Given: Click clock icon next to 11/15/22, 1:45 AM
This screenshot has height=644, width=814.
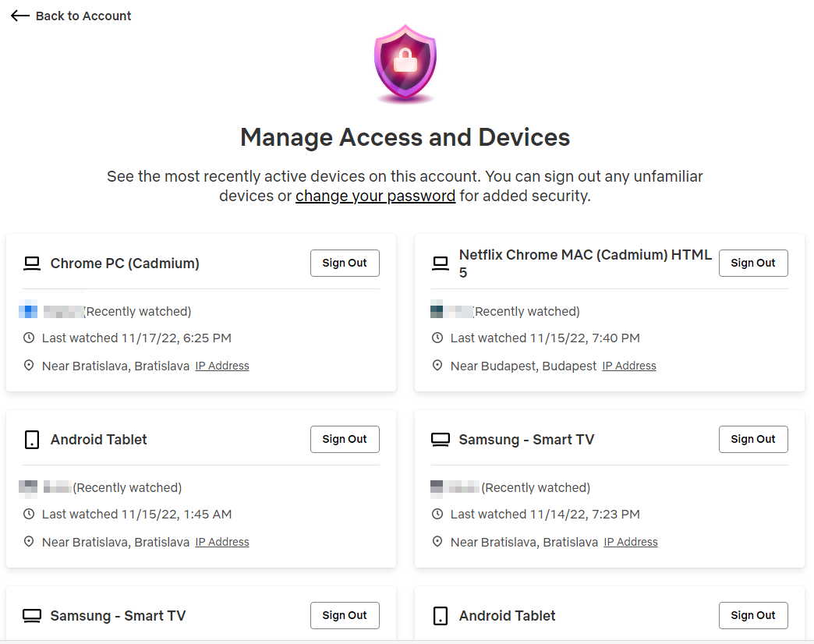Looking at the screenshot, I should pos(29,515).
